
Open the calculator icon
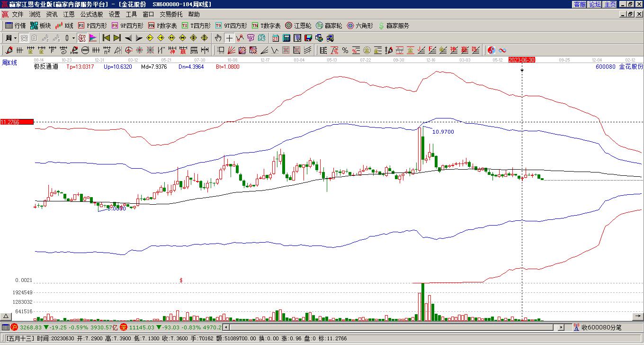click(286, 38)
